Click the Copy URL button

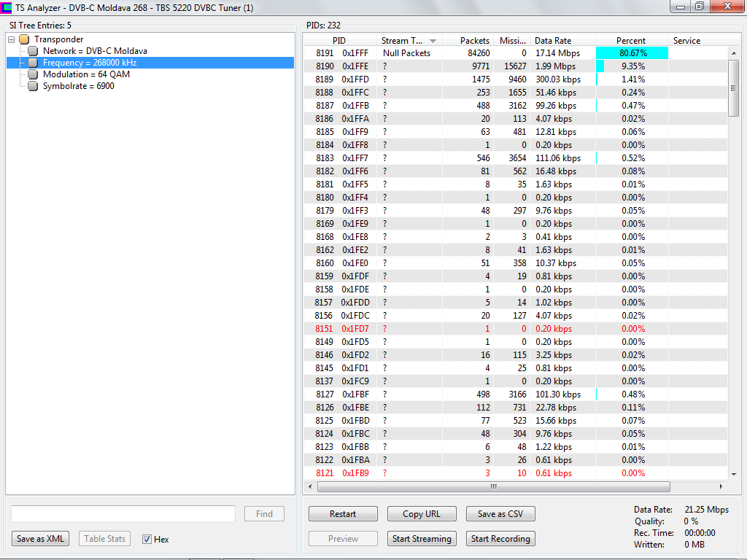click(x=422, y=514)
